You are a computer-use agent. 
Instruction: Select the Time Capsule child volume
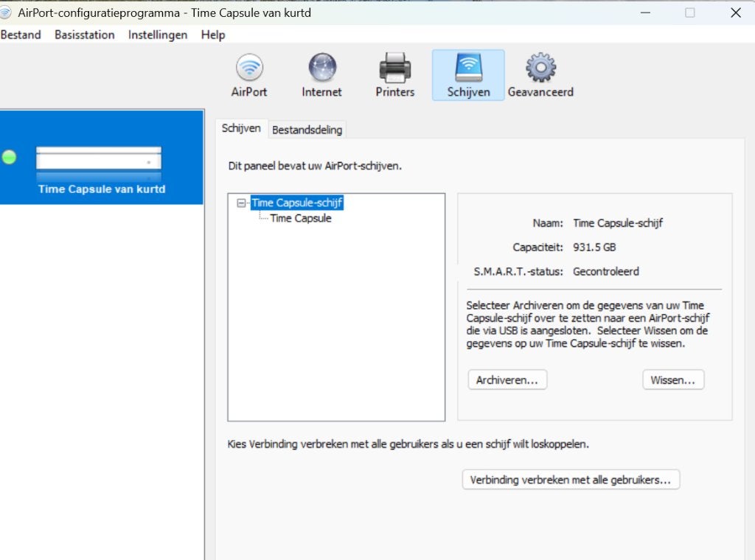point(301,218)
